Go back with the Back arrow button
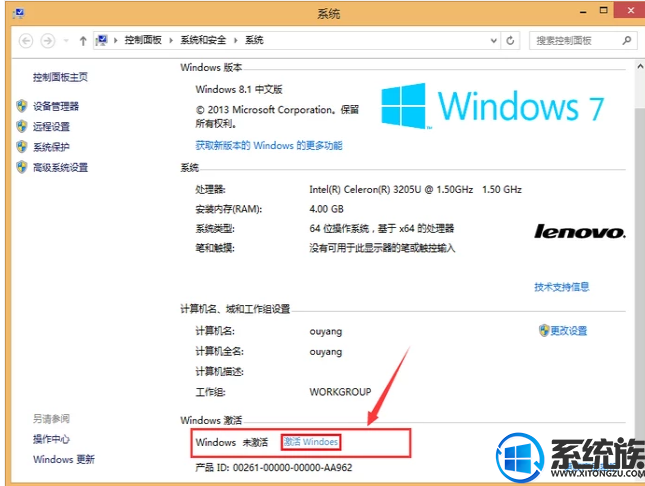Image resolution: width=645 pixels, height=486 pixels. [x=26, y=41]
